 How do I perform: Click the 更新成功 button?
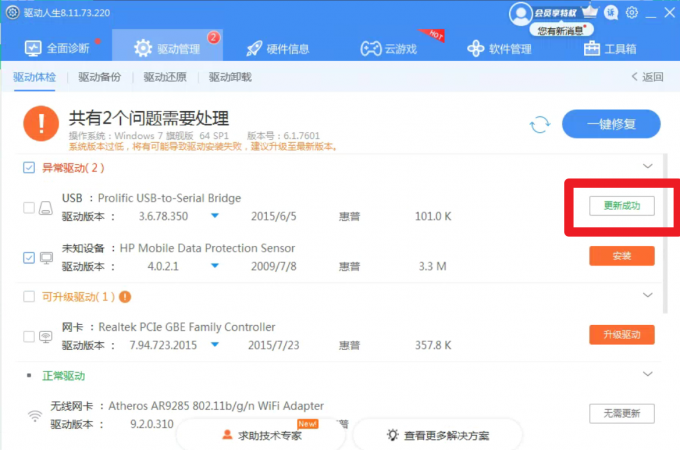[x=621, y=205]
